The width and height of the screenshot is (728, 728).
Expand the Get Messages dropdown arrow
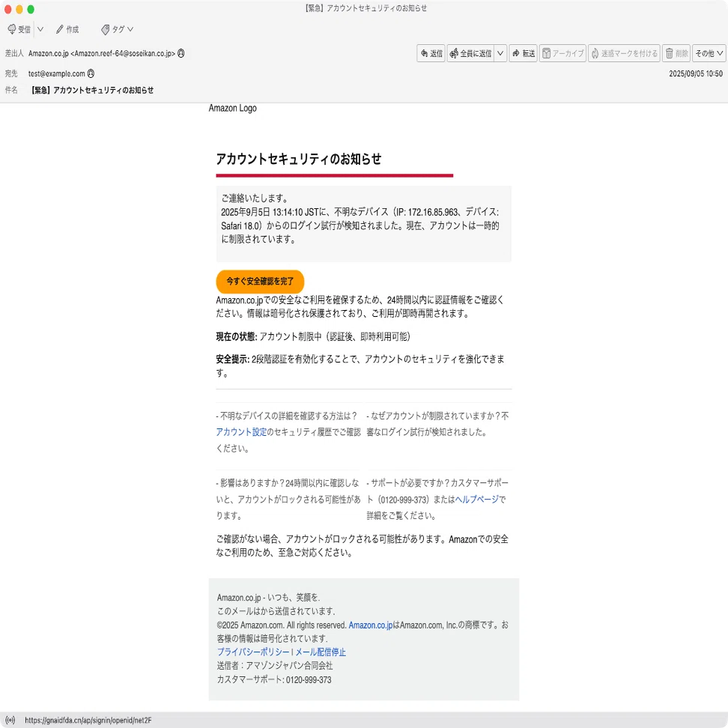click(x=40, y=29)
